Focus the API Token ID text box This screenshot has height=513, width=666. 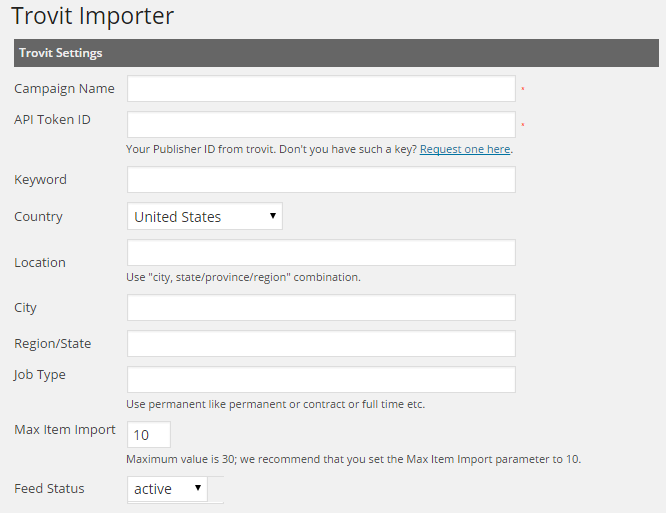pyautogui.click(x=321, y=125)
